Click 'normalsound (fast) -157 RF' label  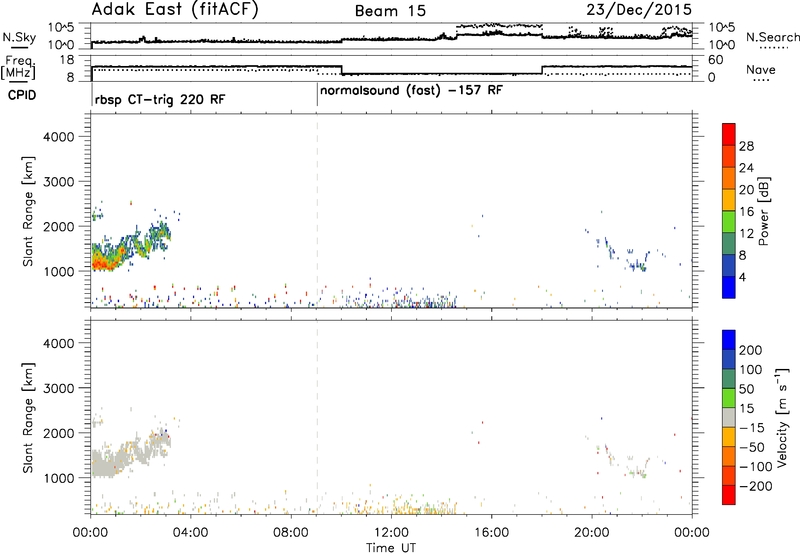pyautogui.click(x=411, y=91)
